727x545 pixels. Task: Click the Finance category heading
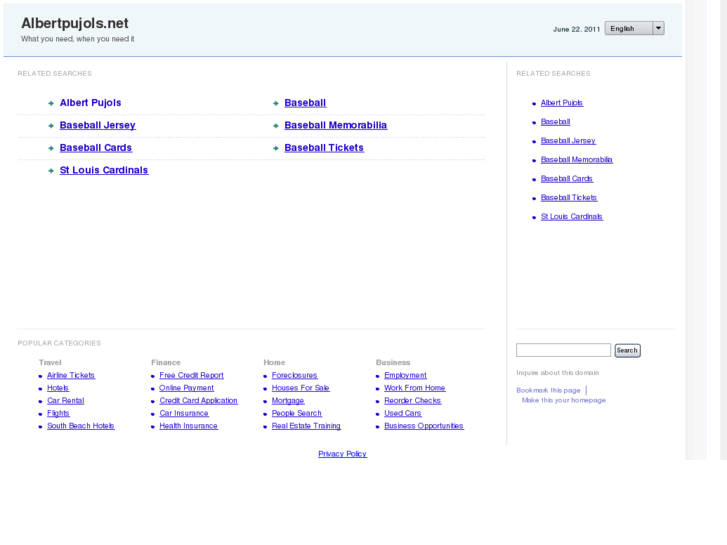[166, 363]
